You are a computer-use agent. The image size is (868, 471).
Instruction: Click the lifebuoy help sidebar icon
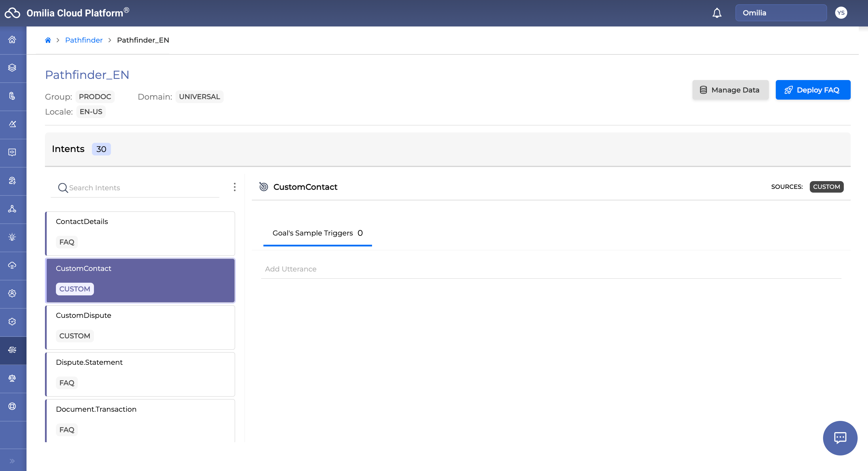point(12,406)
